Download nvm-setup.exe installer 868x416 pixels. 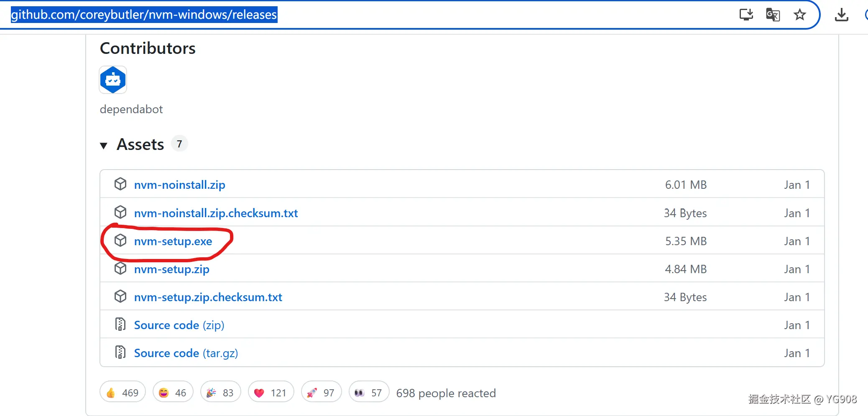(173, 241)
